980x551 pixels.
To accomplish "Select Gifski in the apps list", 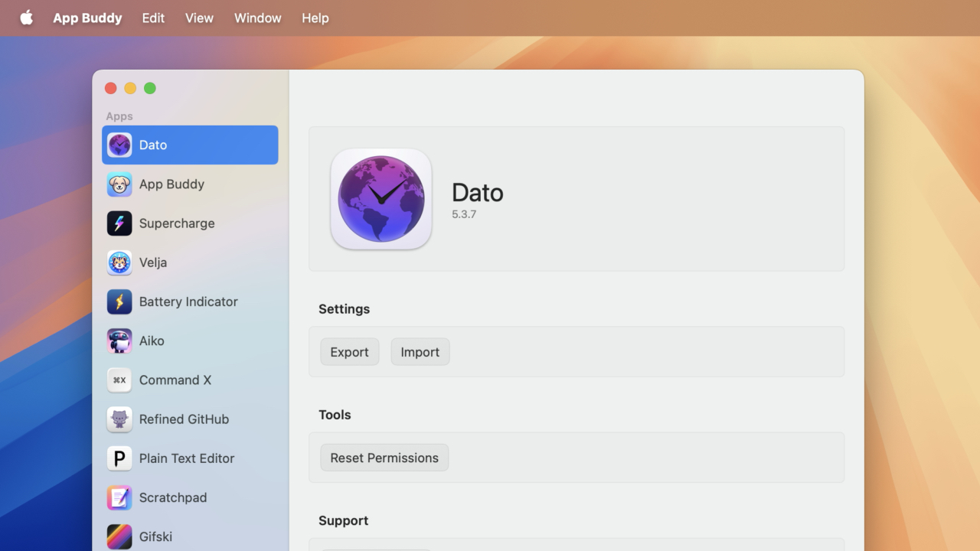I will coord(190,536).
